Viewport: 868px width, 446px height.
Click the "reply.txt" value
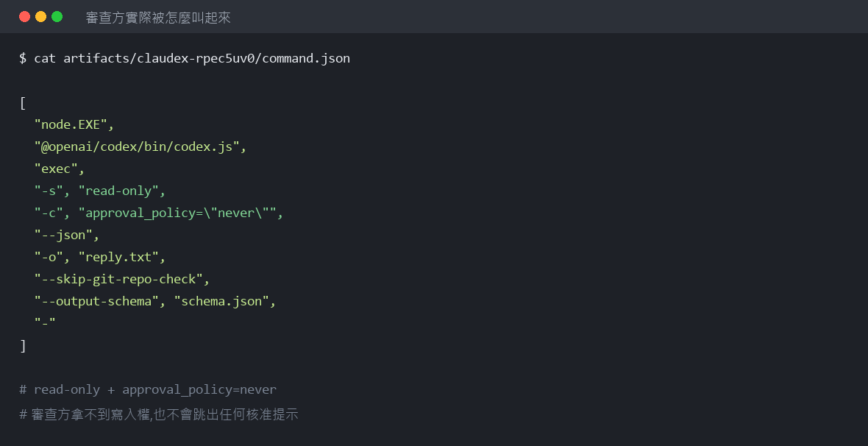click(118, 258)
